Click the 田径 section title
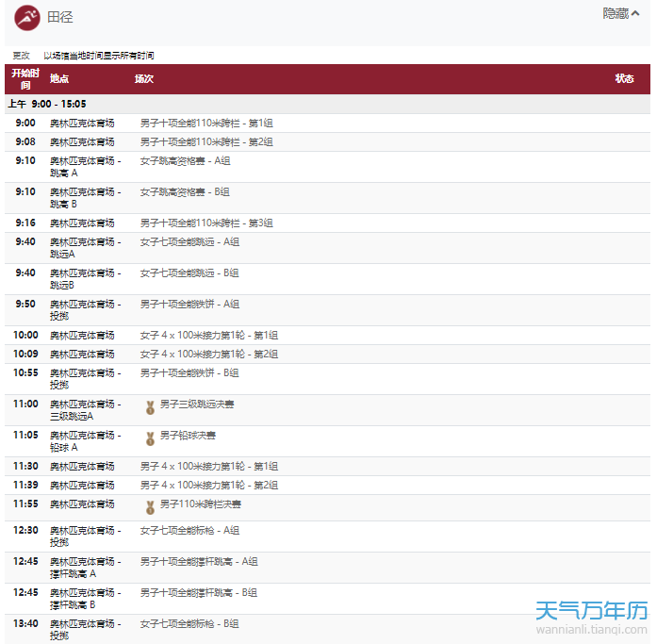The image size is (657, 644). tap(59, 18)
